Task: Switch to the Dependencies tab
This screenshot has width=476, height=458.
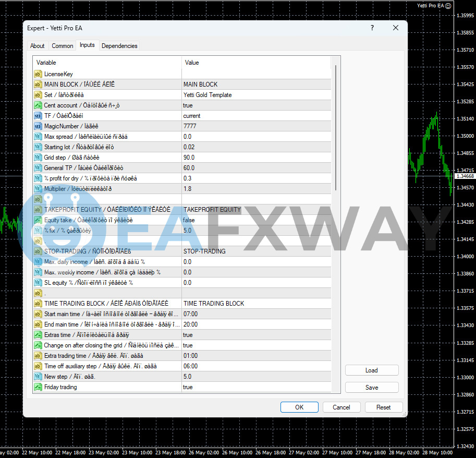Action: point(119,45)
